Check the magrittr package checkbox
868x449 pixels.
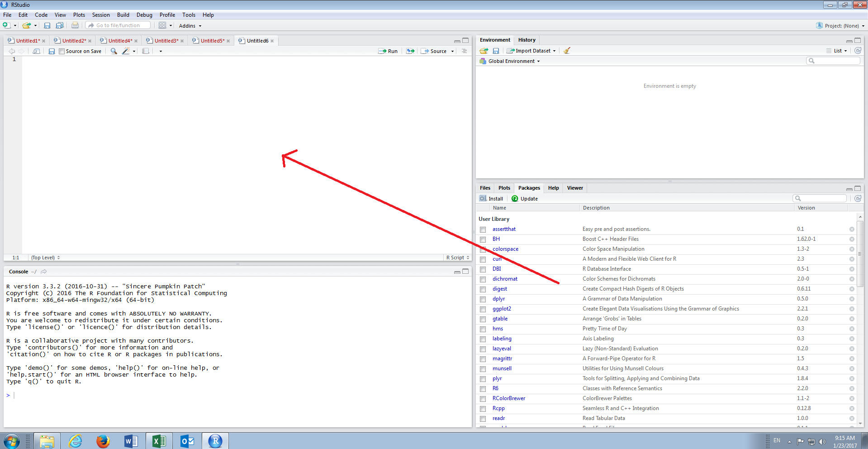pyautogui.click(x=483, y=359)
